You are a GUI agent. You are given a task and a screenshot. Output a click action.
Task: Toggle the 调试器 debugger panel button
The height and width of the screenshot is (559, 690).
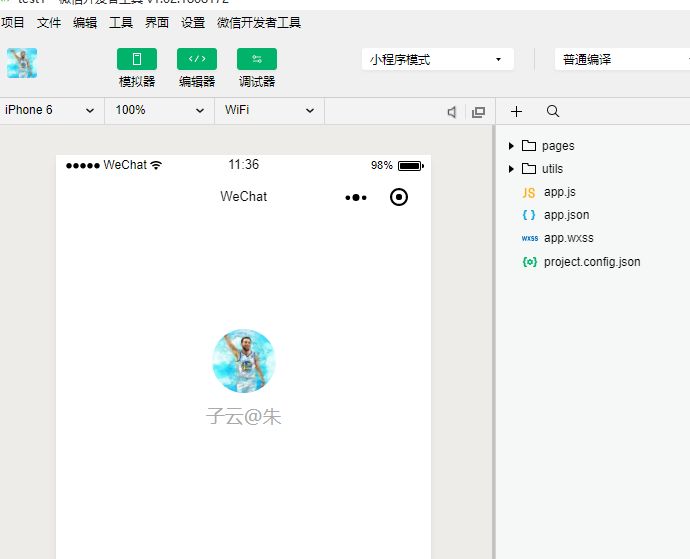coord(257,59)
